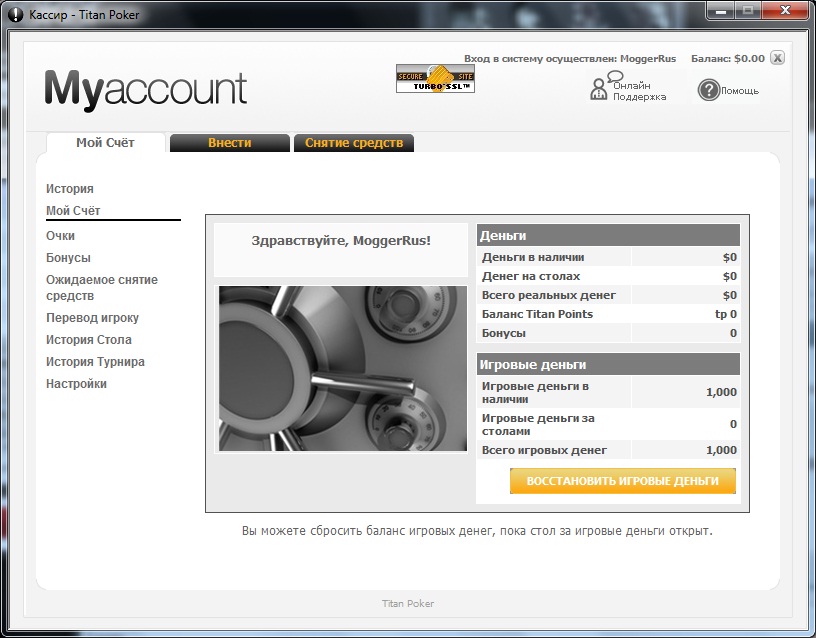This screenshot has width=816, height=638.
Task: Click the Деньги в наличии row label
Action: click(x=533, y=257)
